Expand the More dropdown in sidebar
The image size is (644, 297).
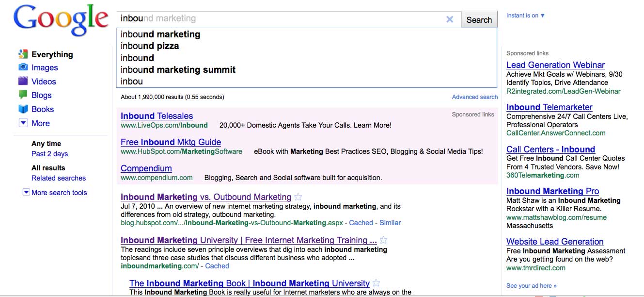(x=23, y=123)
